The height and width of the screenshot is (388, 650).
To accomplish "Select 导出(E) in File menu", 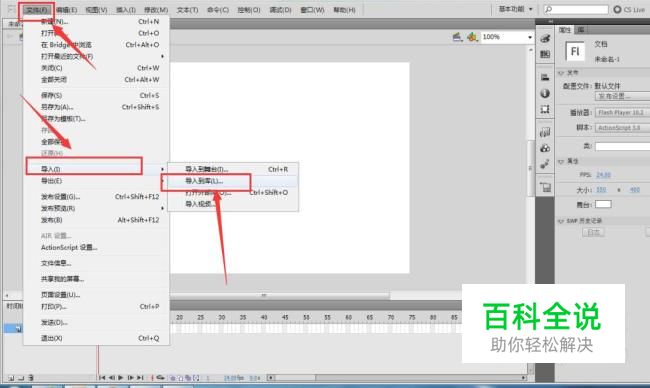I will (96, 181).
